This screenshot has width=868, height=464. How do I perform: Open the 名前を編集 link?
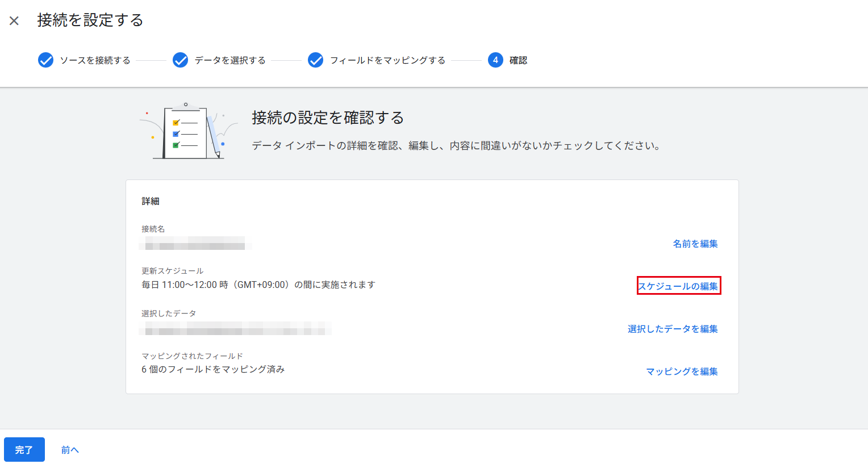[x=695, y=244]
